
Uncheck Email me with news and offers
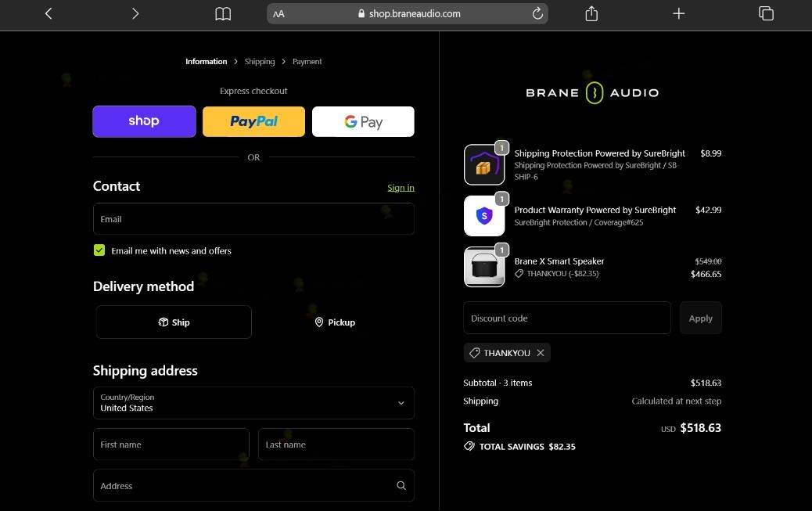click(99, 250)
